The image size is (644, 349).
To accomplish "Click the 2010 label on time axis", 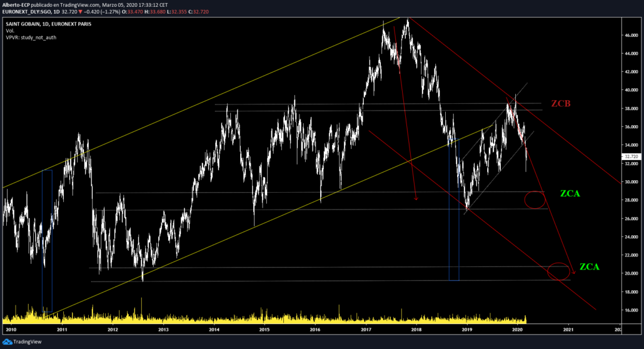I will pyautogui.click(x=11, y=329).
